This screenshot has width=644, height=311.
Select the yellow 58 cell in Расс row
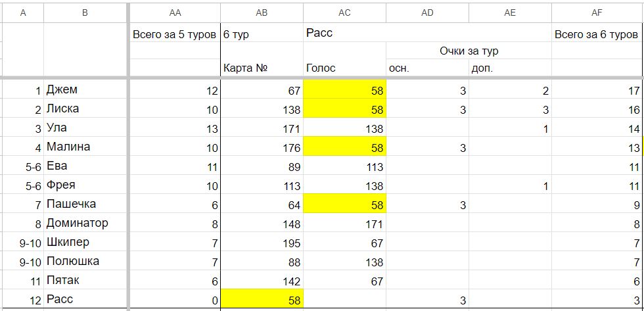coord(262,299)
